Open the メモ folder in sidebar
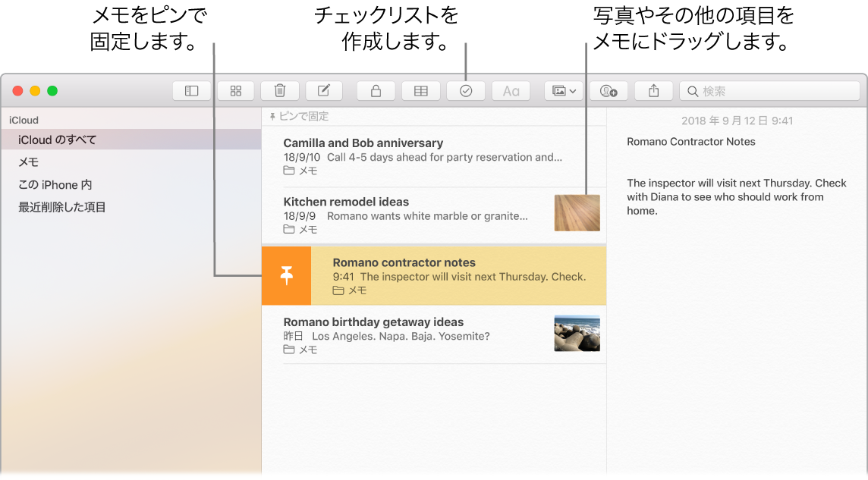The width and height of the screenshot is (868, 480). pyautogui.click(x=29, y=162)
